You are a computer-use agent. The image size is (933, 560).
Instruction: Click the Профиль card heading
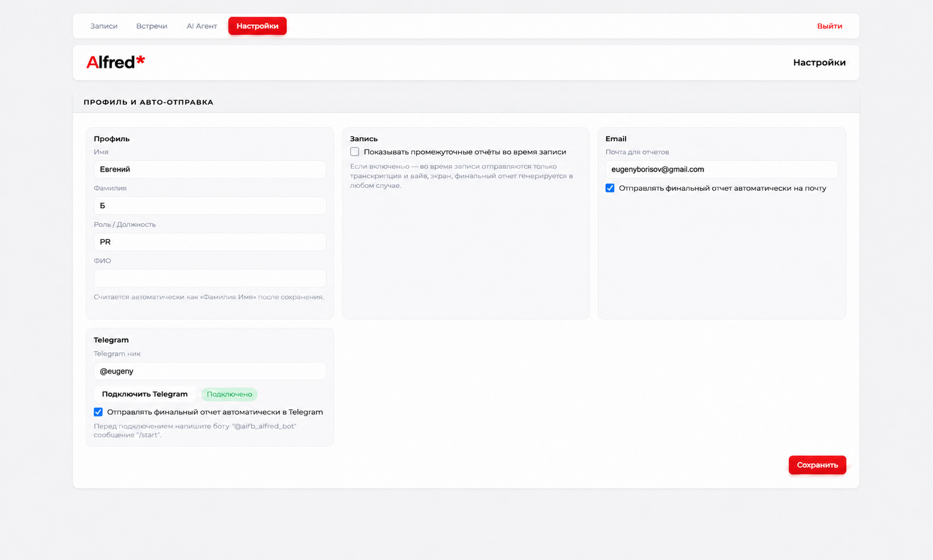click(x=112, y=139)
